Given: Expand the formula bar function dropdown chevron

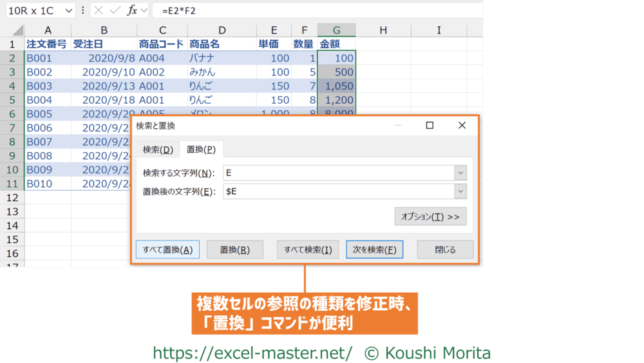Looking at the screenshot, I should click(144, 11).
